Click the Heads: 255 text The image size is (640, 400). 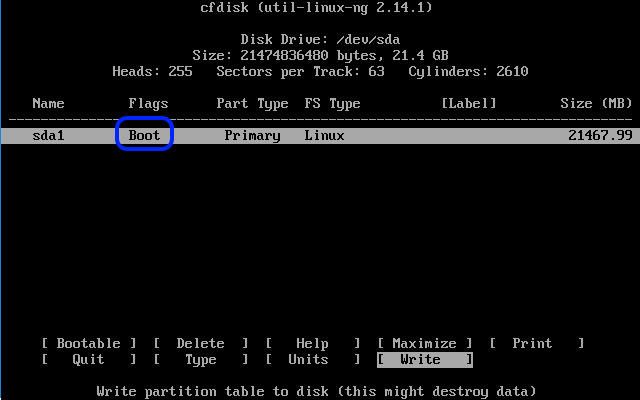[152, 71]
